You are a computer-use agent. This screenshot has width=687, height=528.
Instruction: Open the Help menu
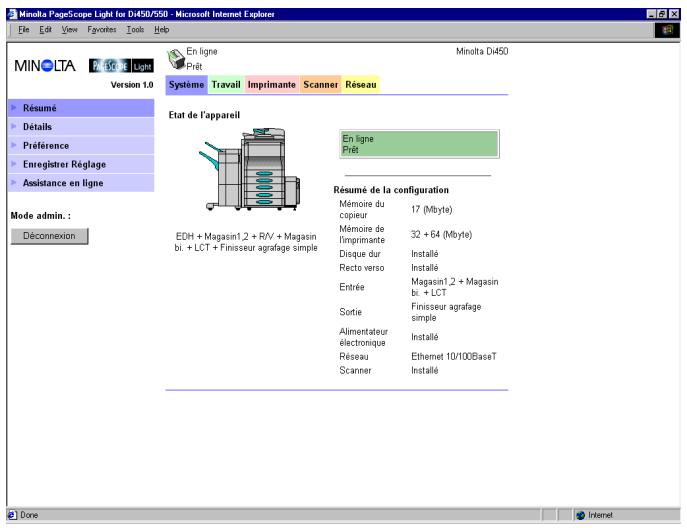tap(161, 30)
